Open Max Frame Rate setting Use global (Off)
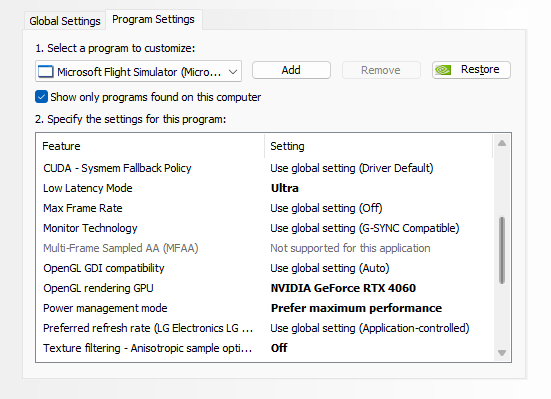Screen dimensions: 551x399 (x=326, y=208)
